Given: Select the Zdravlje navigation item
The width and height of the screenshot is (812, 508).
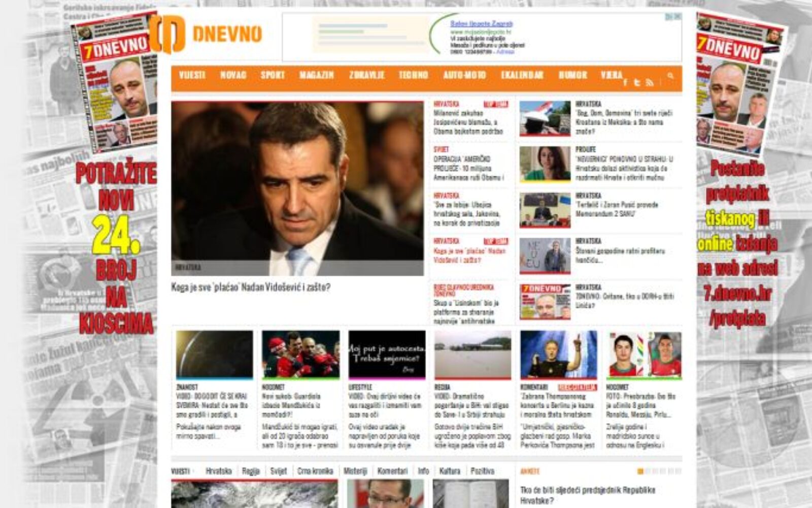Looking at the screenshot, I should point(366,75).
